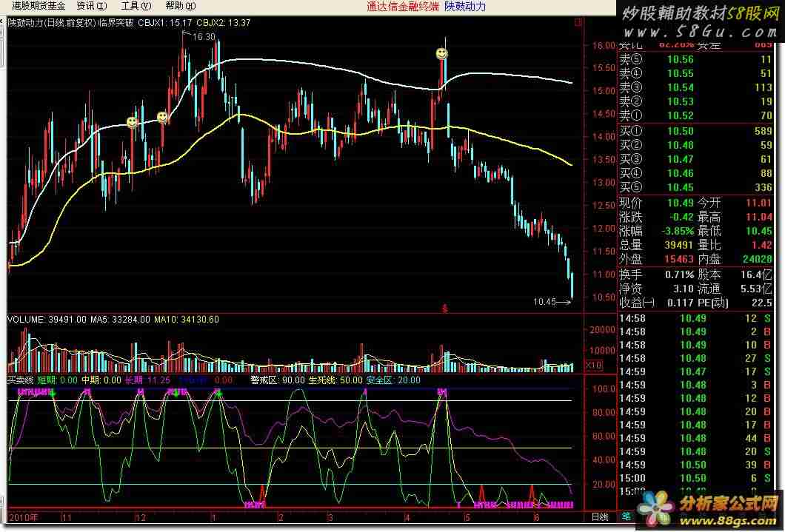Click the 换手 value 0.71%
The width and height of the screenshot is (785, 532).
tap(679, 275)
